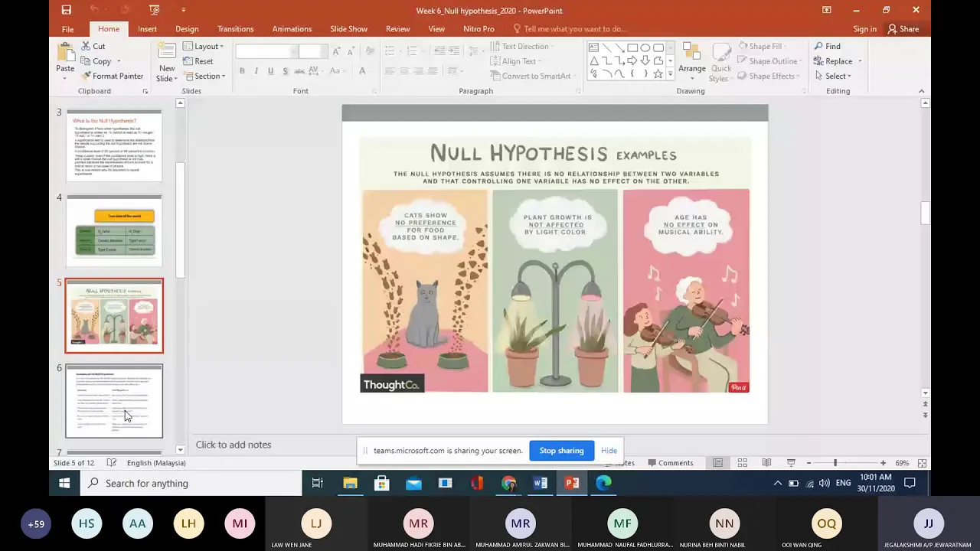Open the Shape Effects dropdown
Screen dimensions: 980x551
click(769, 76)
